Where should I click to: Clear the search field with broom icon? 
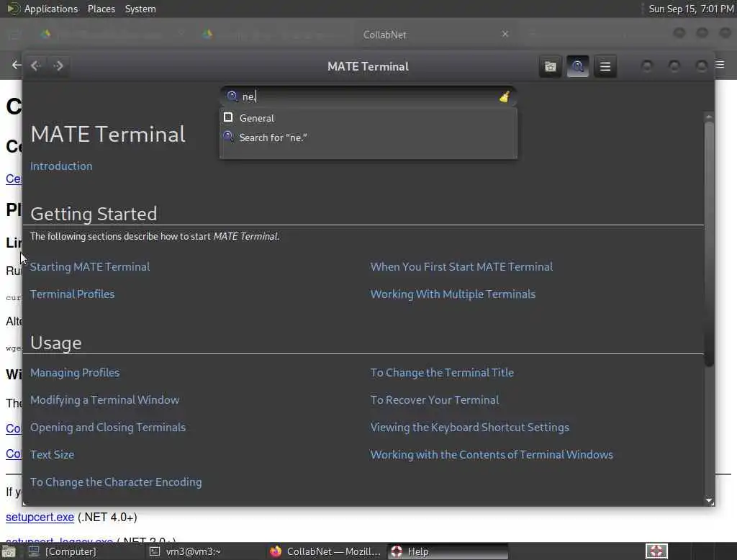[x=505, y=97]
